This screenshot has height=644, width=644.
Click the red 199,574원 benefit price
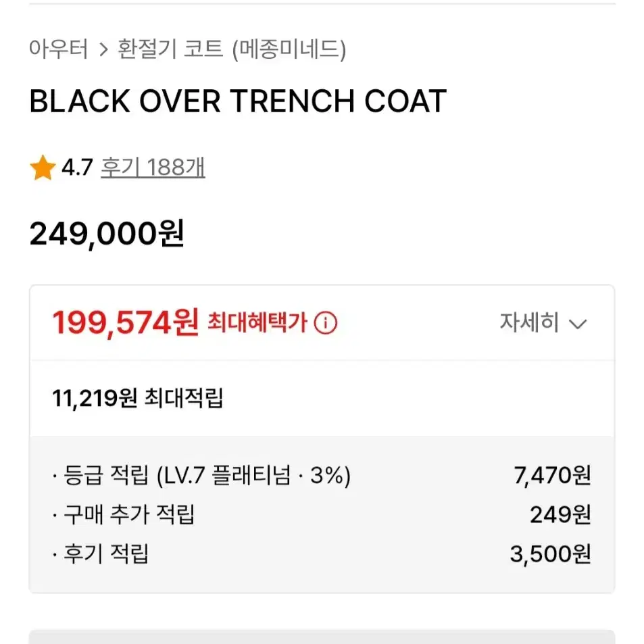pyautogui.click(x=126, y=323)
